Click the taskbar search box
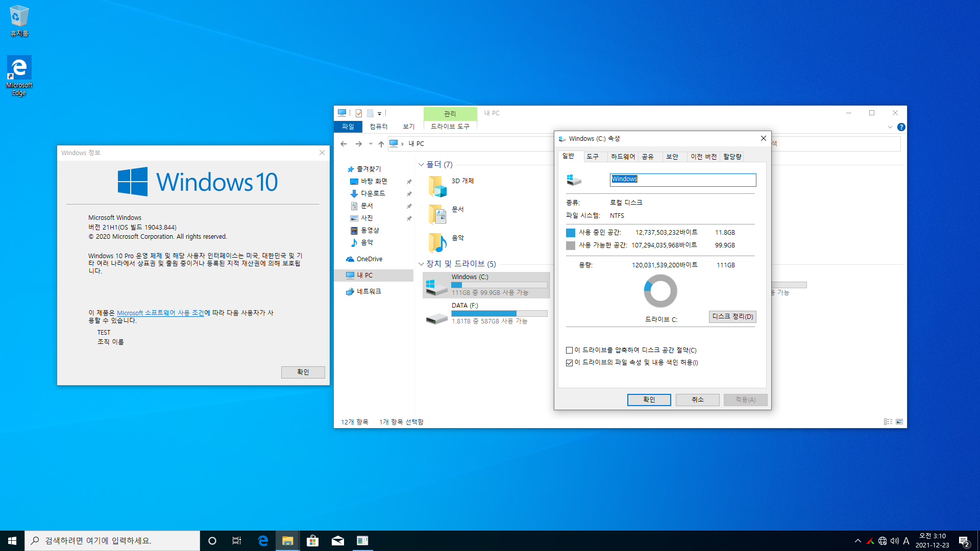 pos(112,541)
